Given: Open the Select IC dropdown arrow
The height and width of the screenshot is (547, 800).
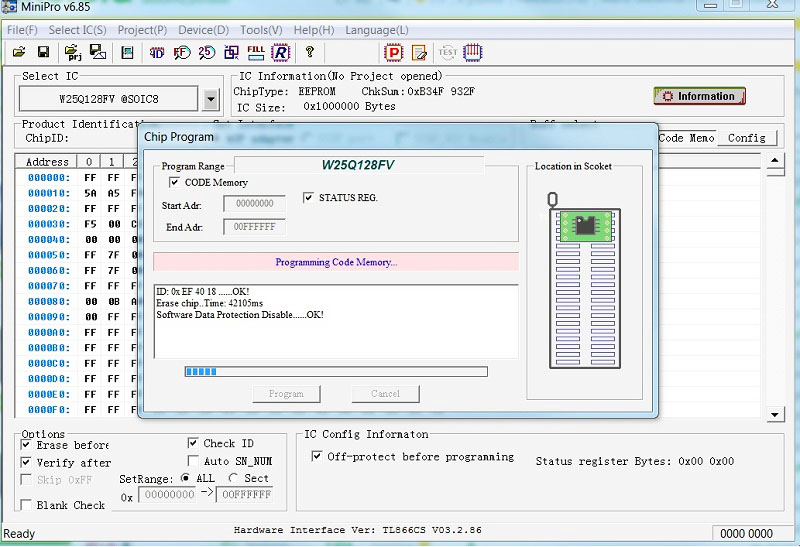Looking at the screenshot, I should tap(211, 100).
